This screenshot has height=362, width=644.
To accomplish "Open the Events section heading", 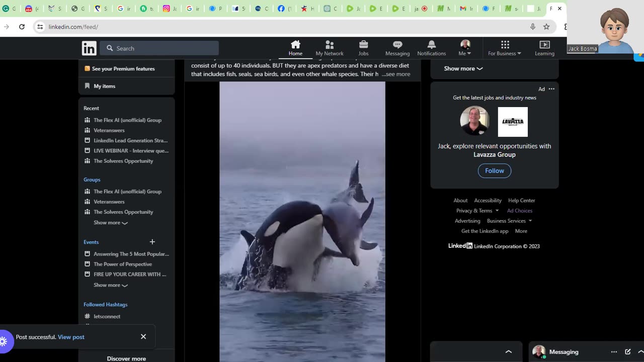I will point(91,242).
